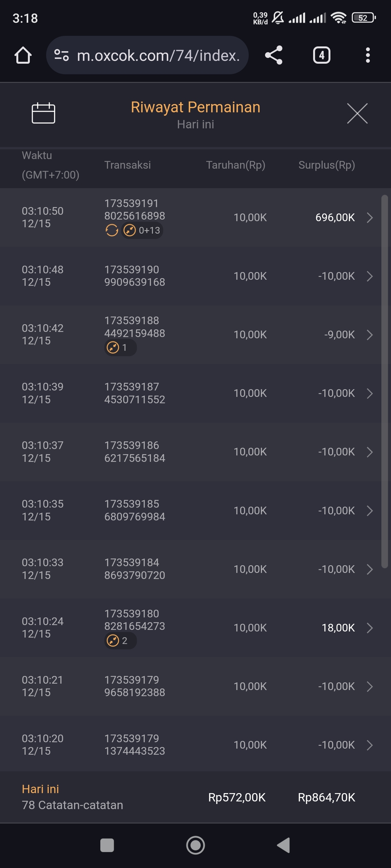
Task: Close the Riwayat Permainan panel
Action: coord(357,114)
